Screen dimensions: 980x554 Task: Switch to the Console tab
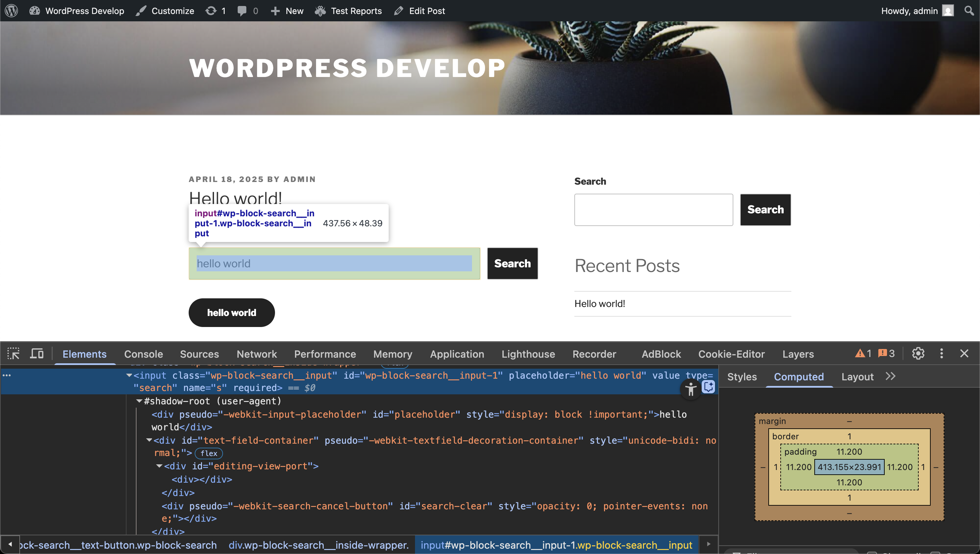pyautogui.click(x=143, y=354)
